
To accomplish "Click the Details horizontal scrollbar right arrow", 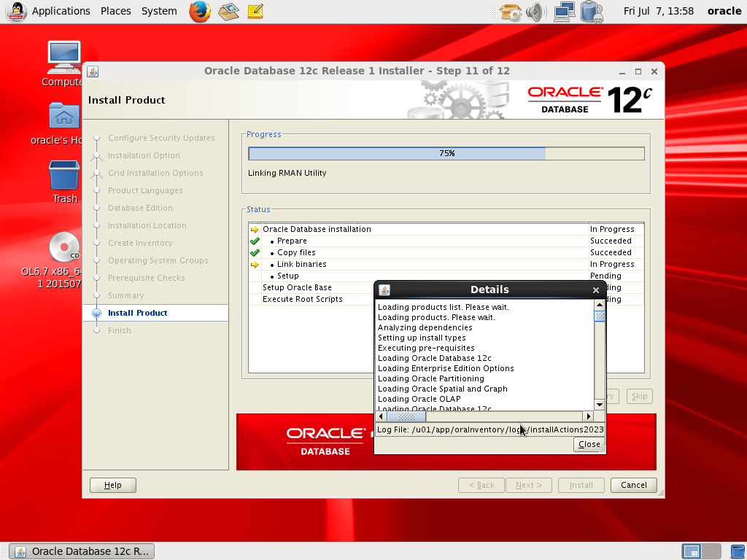I will (589, 416).
